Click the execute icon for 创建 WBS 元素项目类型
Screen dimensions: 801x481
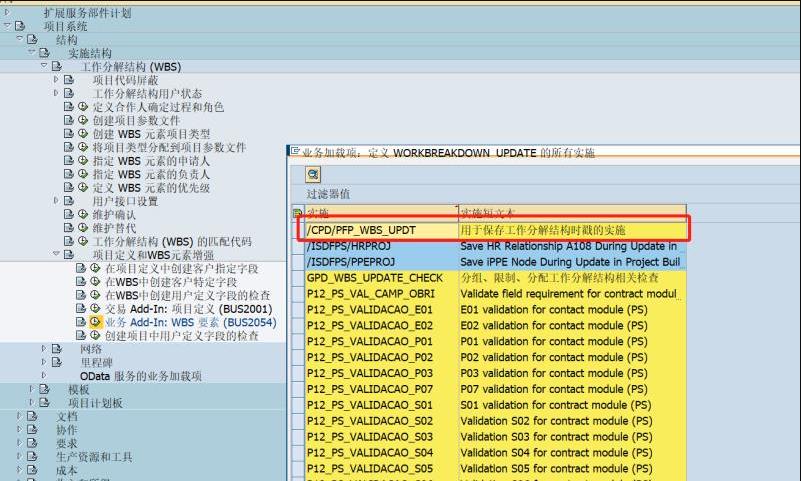[x=83, y=134]
